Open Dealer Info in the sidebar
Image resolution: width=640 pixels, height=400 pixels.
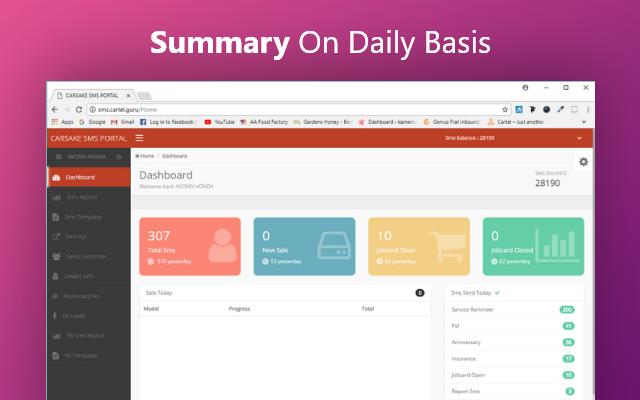pyautogui.click(x=89, y=276)
